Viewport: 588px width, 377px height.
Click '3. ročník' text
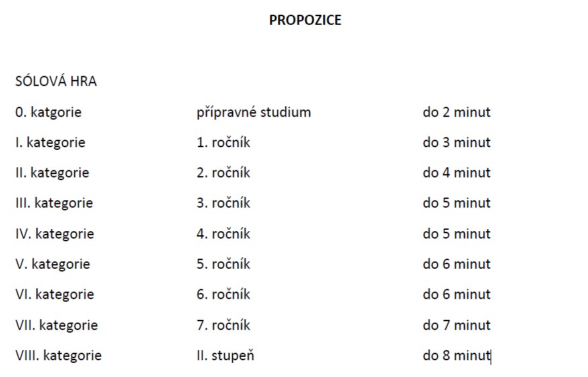pos(223,202)
